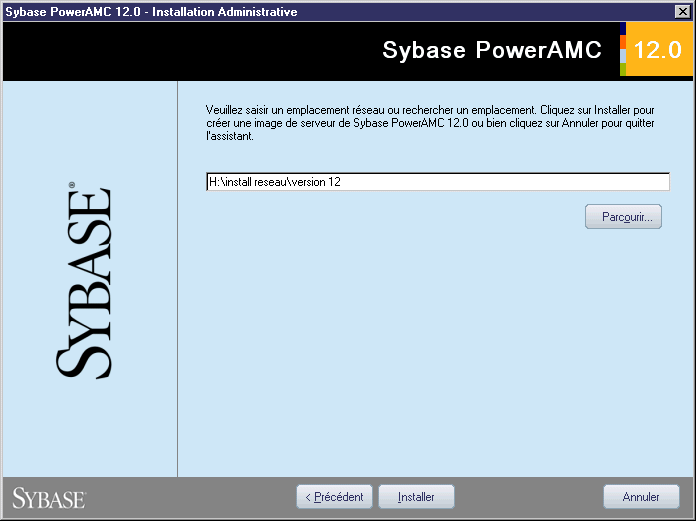The image size is (696, 521).
Task: Cancel the setup with Annuler
Action: [x=641, y=497]
